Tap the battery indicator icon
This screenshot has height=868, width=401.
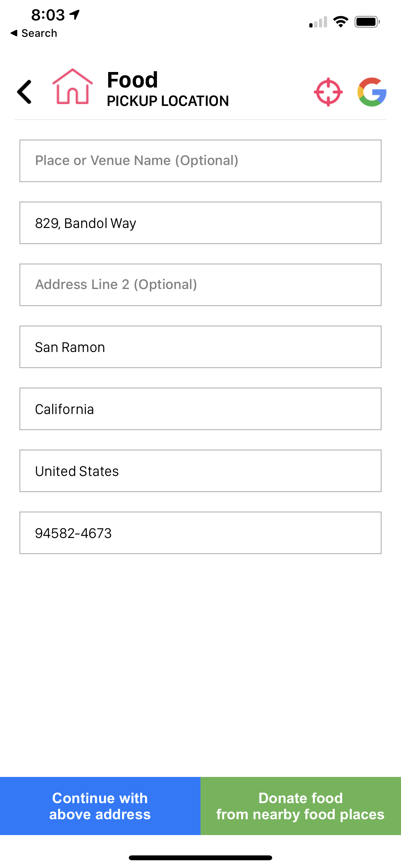click(367, 22)
